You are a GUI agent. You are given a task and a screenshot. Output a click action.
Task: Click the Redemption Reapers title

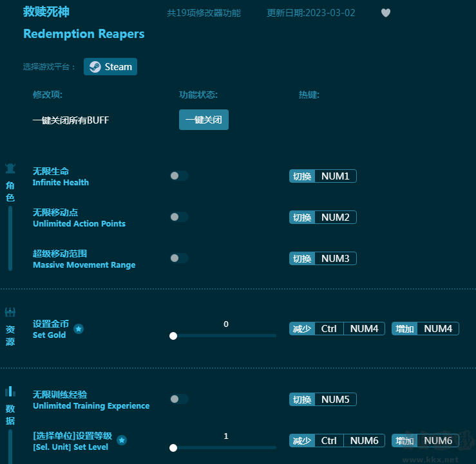pos(84,34)
